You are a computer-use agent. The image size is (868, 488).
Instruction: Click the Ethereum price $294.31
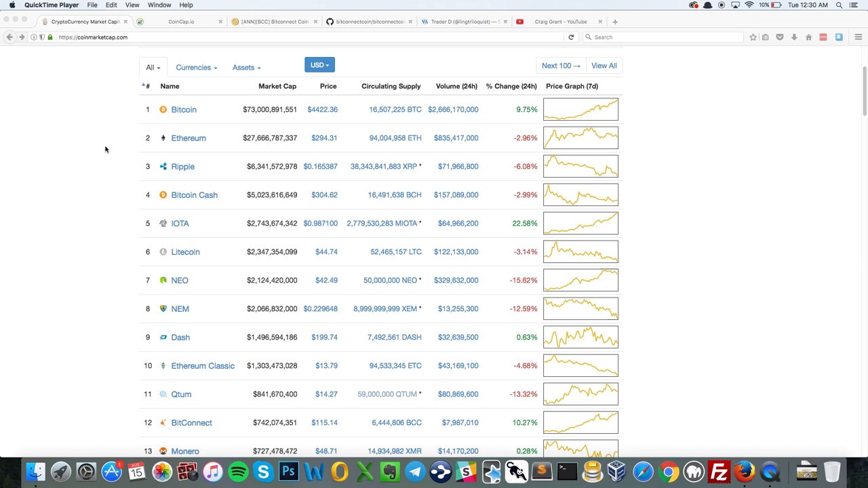[x=324, y=138]
